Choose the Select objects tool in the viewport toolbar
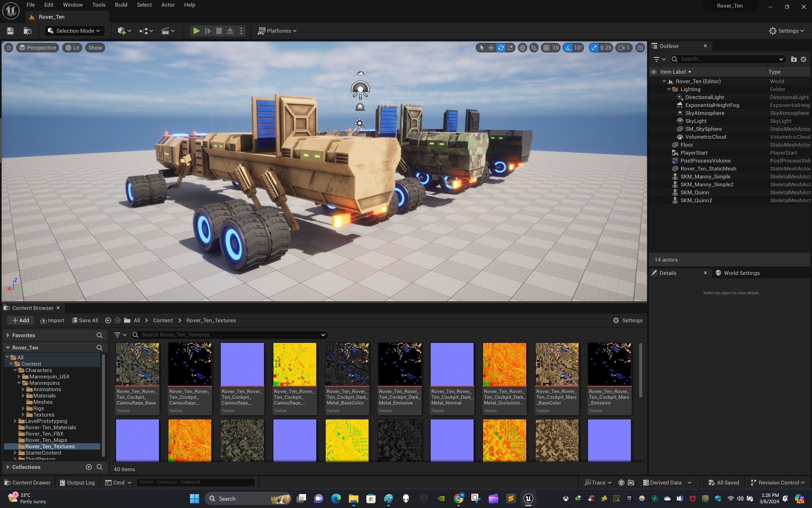 (x=482, y=48)
